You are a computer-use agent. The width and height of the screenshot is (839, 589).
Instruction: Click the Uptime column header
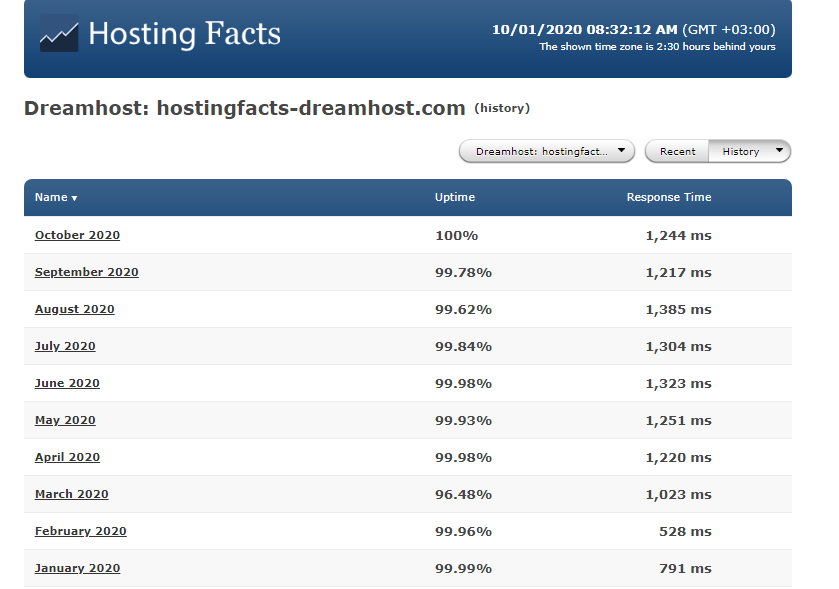[455, 197]
